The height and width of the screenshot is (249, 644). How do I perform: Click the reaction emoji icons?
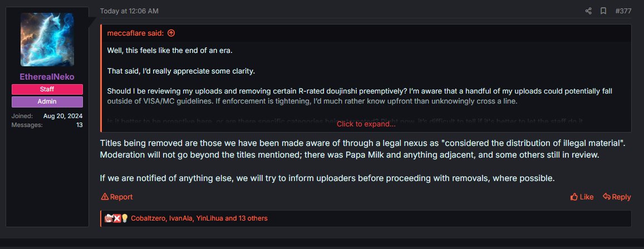coord(117,218)
